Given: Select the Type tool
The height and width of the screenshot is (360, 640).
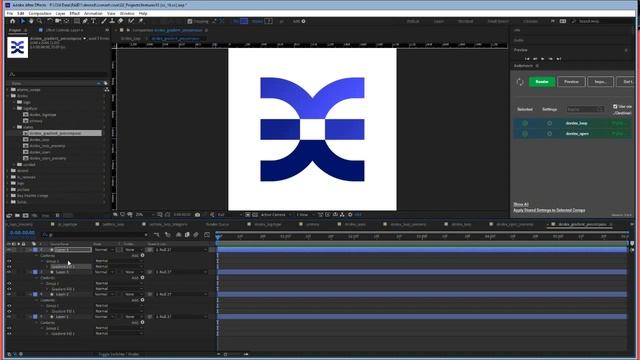Looking at the screenshot, I should point(93,21).
